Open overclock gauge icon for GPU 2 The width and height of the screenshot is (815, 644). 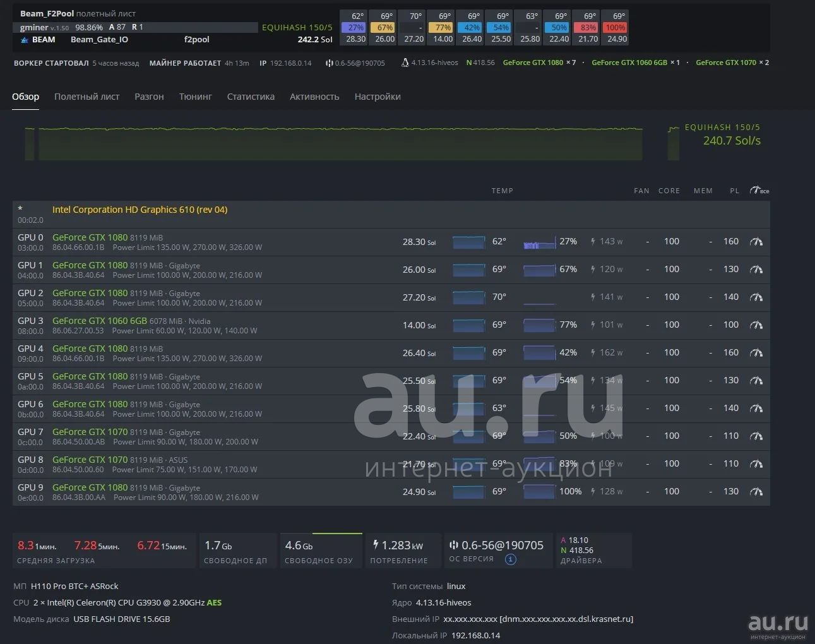[756, 297]
